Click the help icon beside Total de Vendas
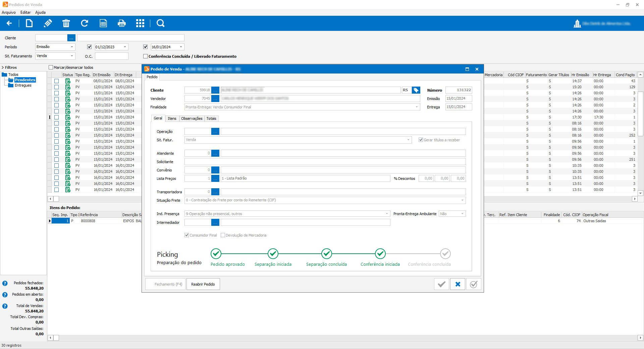The height and width of the screenshot is (349, 644). coord(5,306)
